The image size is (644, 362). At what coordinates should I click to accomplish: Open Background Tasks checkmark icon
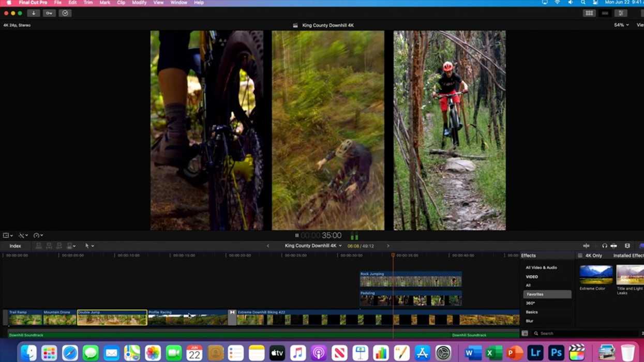65,13
